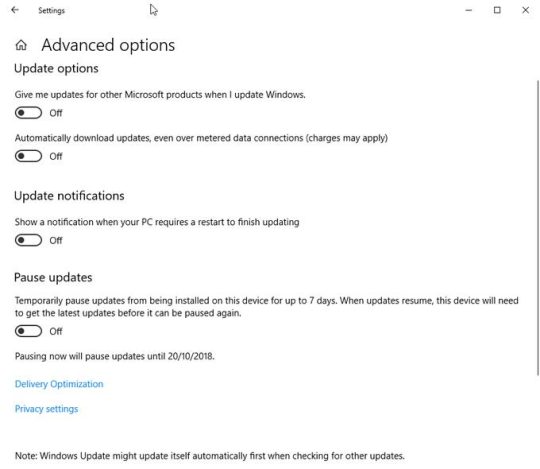
Task: Click the Settings title text in the window bar
Action: [51, 11]
